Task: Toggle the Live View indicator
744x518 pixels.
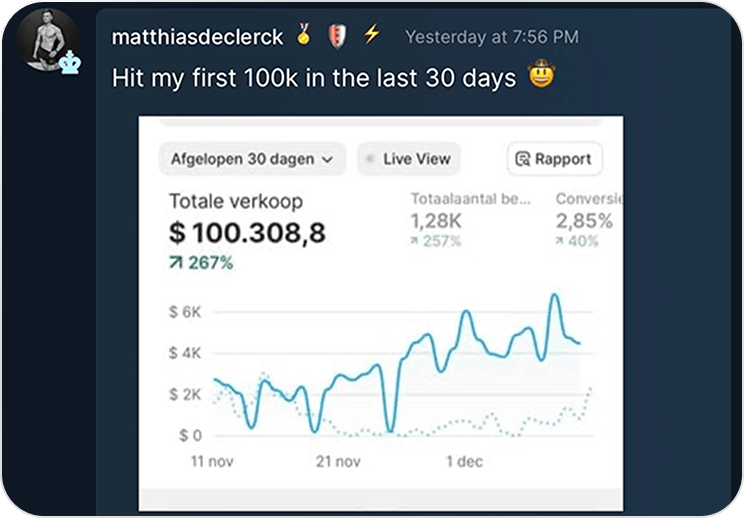Action: [x=408, y=159]
